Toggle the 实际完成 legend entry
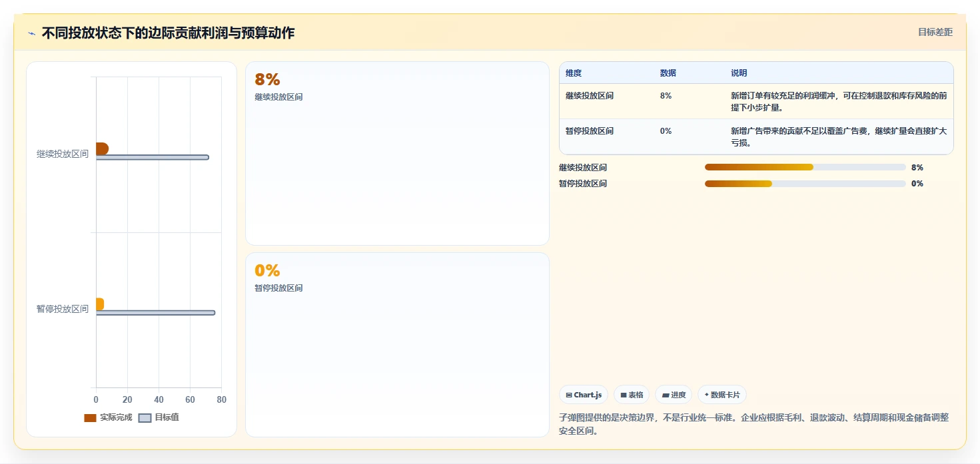This screenshot has height=464, width=980. (108, 417)
